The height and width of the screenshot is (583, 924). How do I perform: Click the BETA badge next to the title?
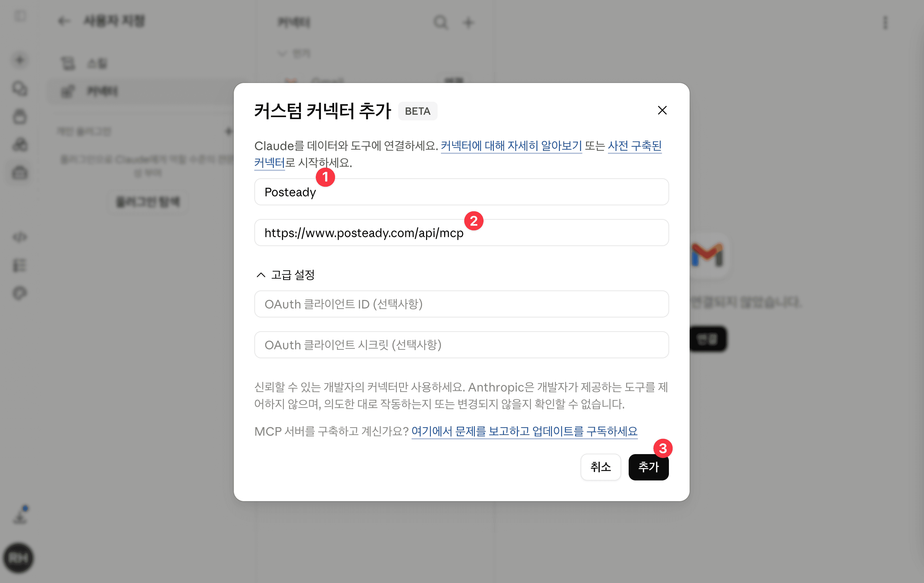418,111
